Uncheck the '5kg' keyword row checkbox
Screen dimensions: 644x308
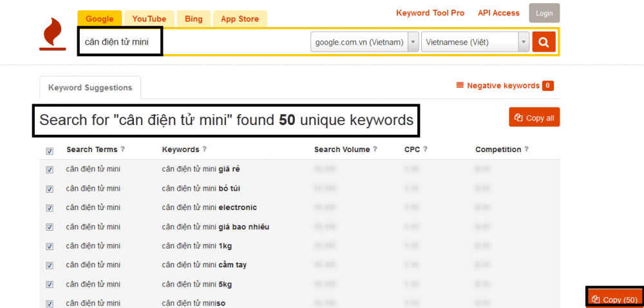tap(50, 285)
